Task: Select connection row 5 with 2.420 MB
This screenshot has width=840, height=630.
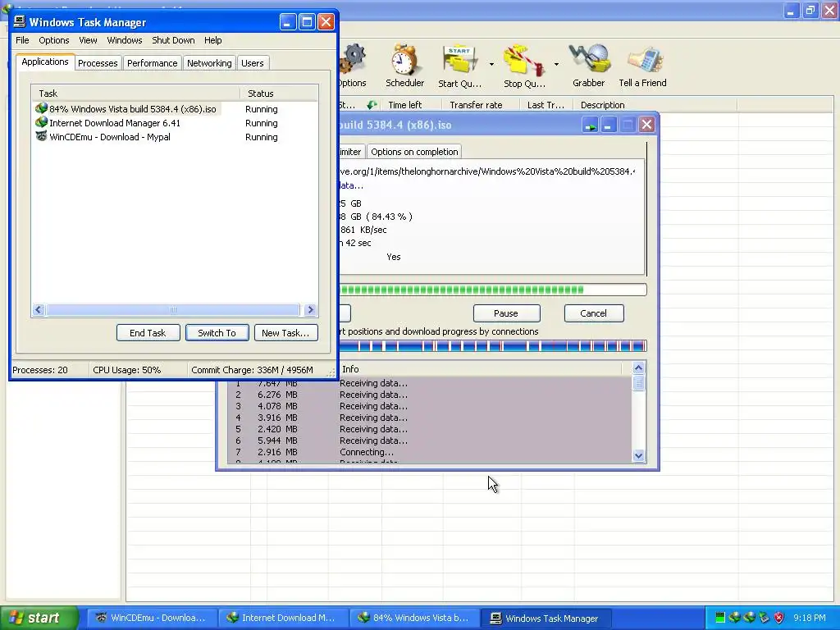Action: pyautogui.click(x=430, y=429)
